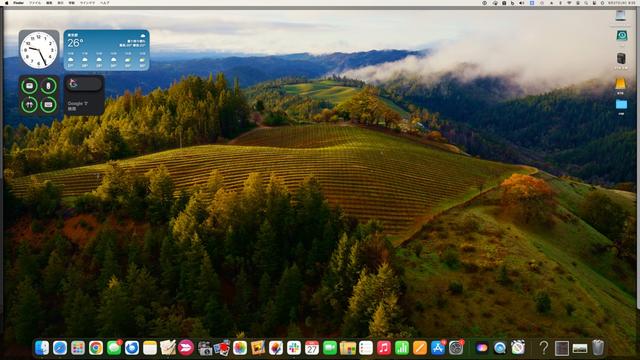Open Calendar showing 27 in Dock
Screen dimensions: 640x360
tap(312, 348)
